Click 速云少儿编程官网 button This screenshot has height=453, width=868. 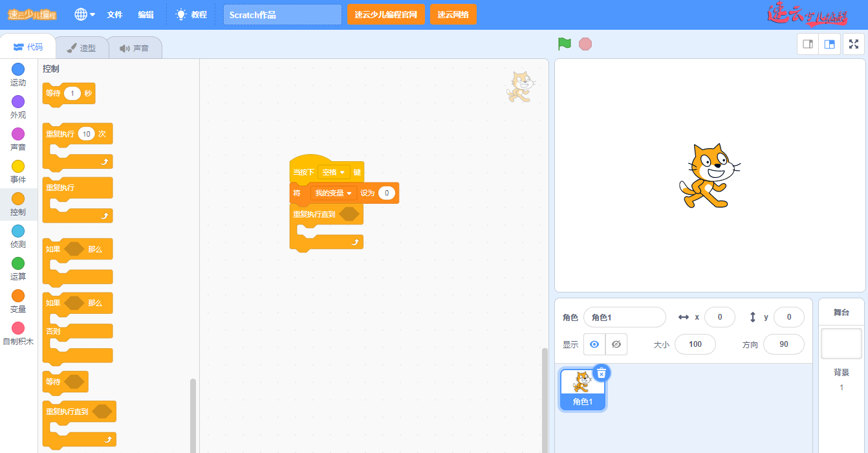tap(386, 14)
